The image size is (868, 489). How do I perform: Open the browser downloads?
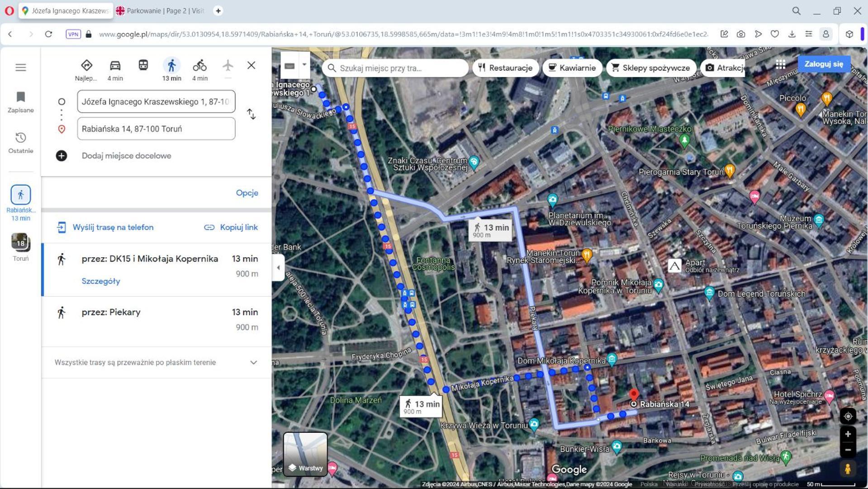pyautogui.click(x=792, y=34)
